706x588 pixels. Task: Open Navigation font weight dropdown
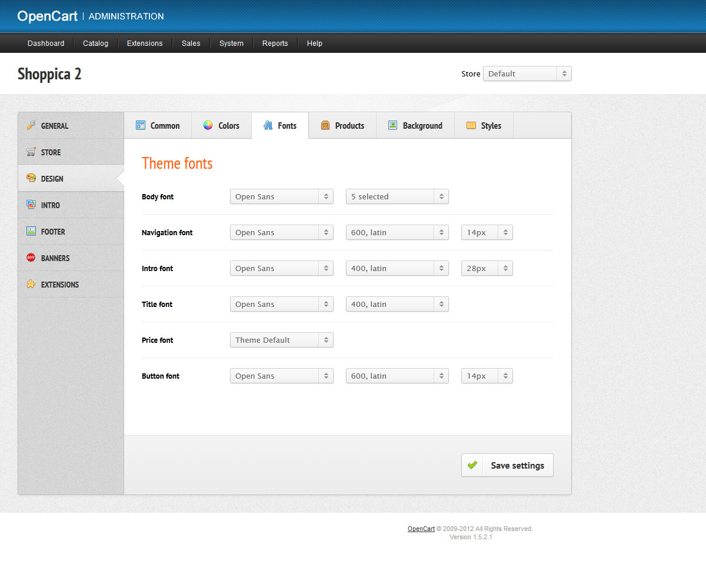(x=397, y=232)
